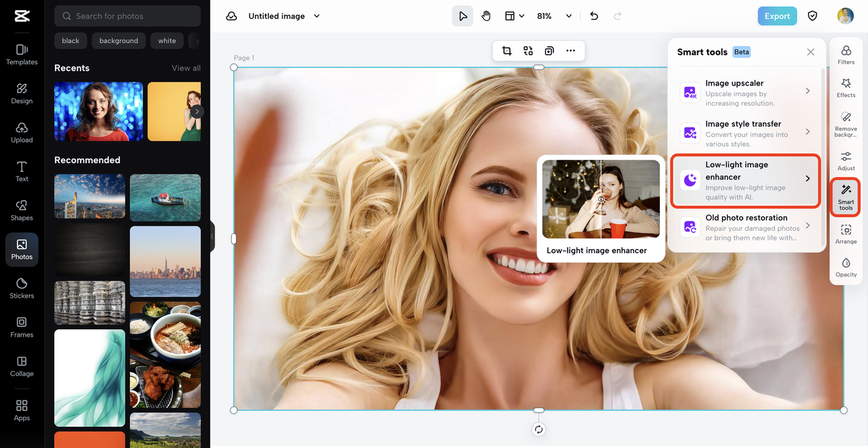Viewport: 868px width, 448px height.
Task: Select the Photos sidebar tab
Action: tap(22, 249)
